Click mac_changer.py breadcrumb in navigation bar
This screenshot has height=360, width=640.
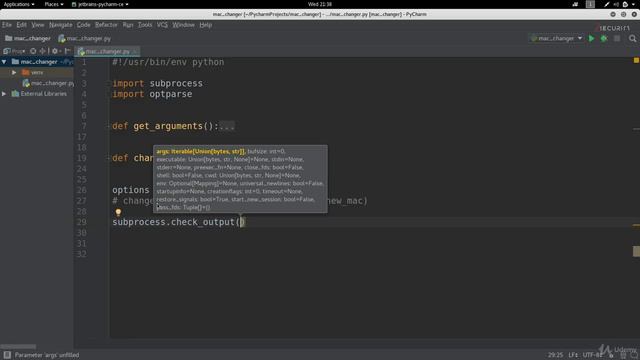[x=85, y=38]
